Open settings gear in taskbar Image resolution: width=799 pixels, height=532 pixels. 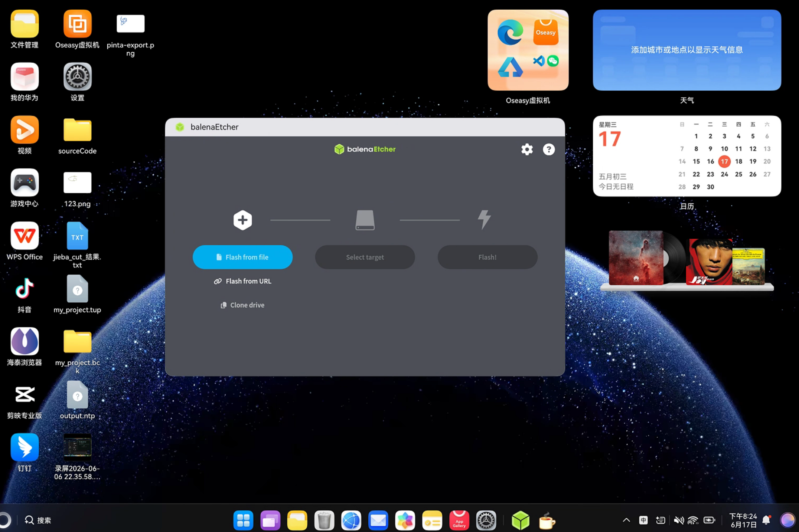[486, 520]
